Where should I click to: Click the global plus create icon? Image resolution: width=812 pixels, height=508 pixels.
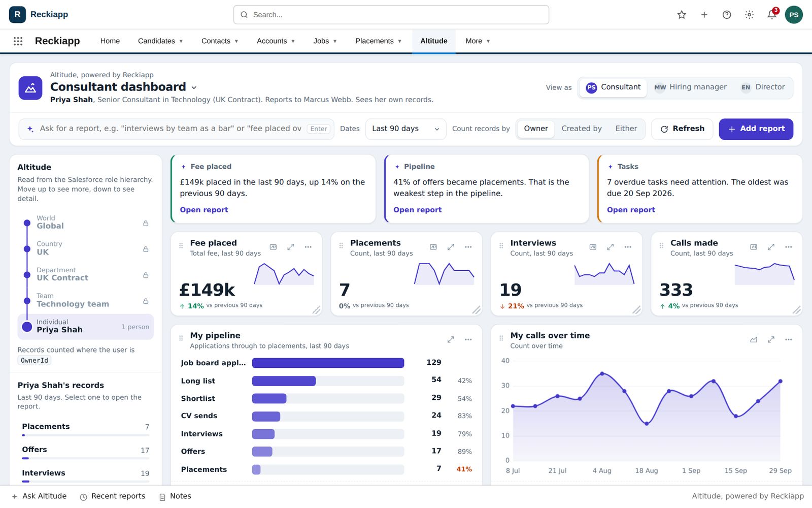[x=704, y=15]
